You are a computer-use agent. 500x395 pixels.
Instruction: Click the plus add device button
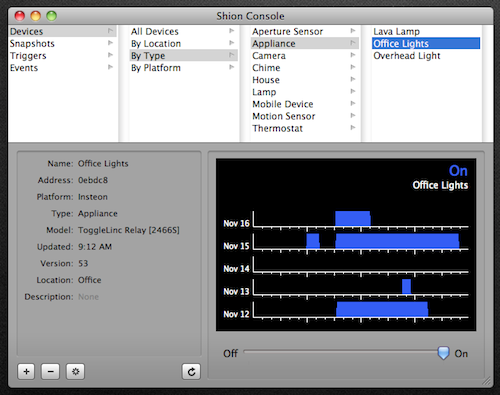(x=26, y=371)
